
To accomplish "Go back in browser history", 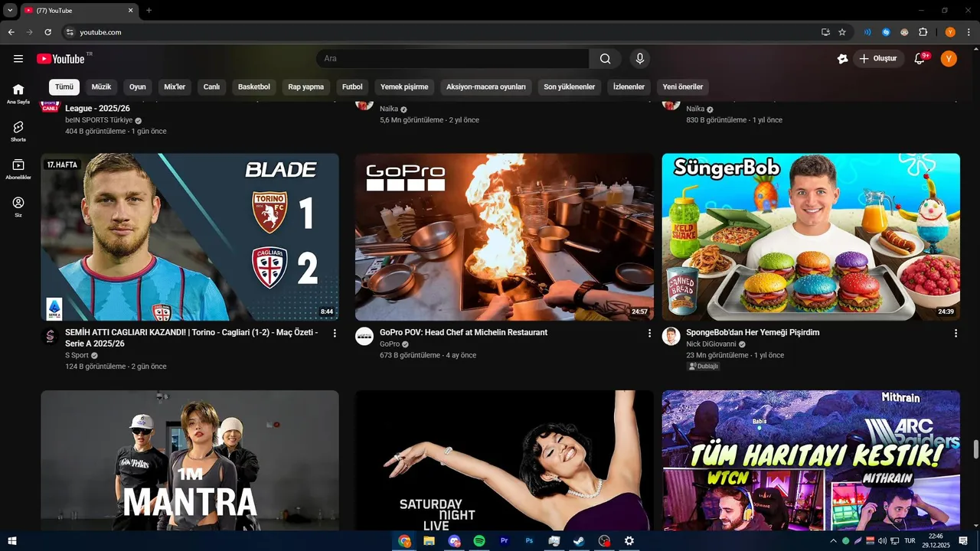I will click(11, 32).
